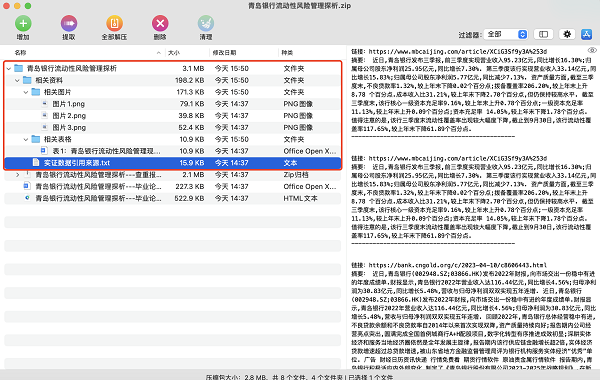Click the Zip归档 kind cell
The width and height of the screenshot is (600, 380).
296,175
